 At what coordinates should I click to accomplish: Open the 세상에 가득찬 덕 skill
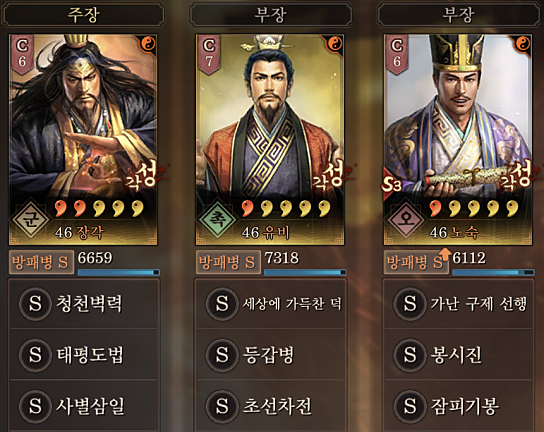[271, 304]
